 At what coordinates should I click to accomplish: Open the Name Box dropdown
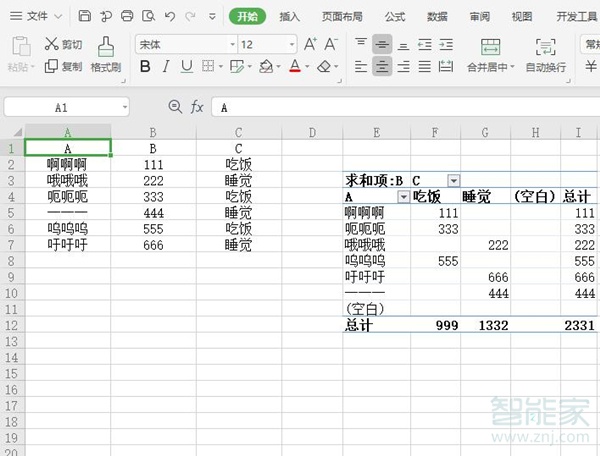(125, 107)
